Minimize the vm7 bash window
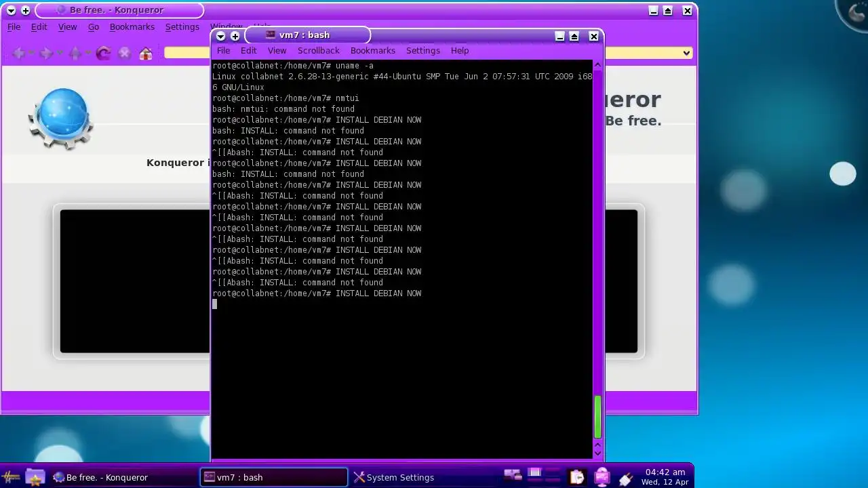This screenshot has width=868, height=488. pos(560,37)
